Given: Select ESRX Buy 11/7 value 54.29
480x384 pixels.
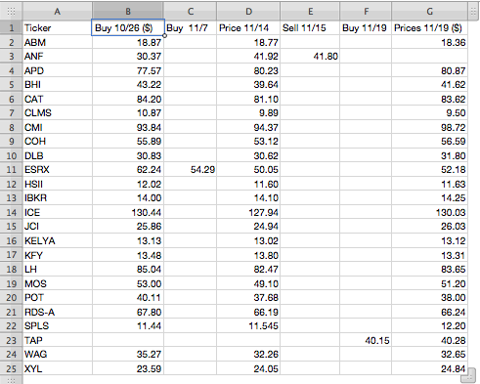Looking at the screenshot, I should 190,170.
